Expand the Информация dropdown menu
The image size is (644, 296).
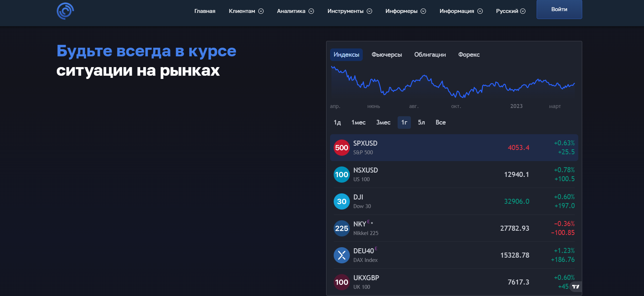tap(461, 11)
